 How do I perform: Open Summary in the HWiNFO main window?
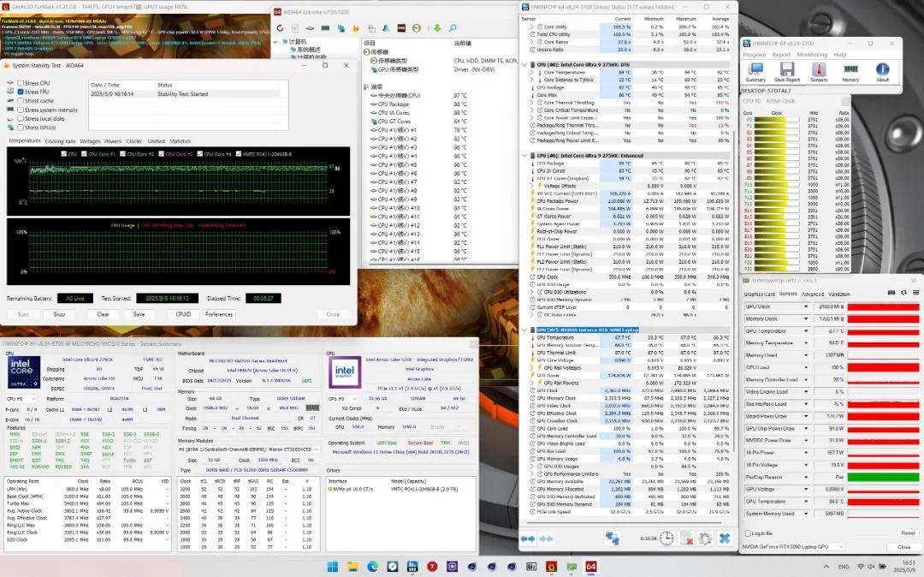[x=755, y=72]
